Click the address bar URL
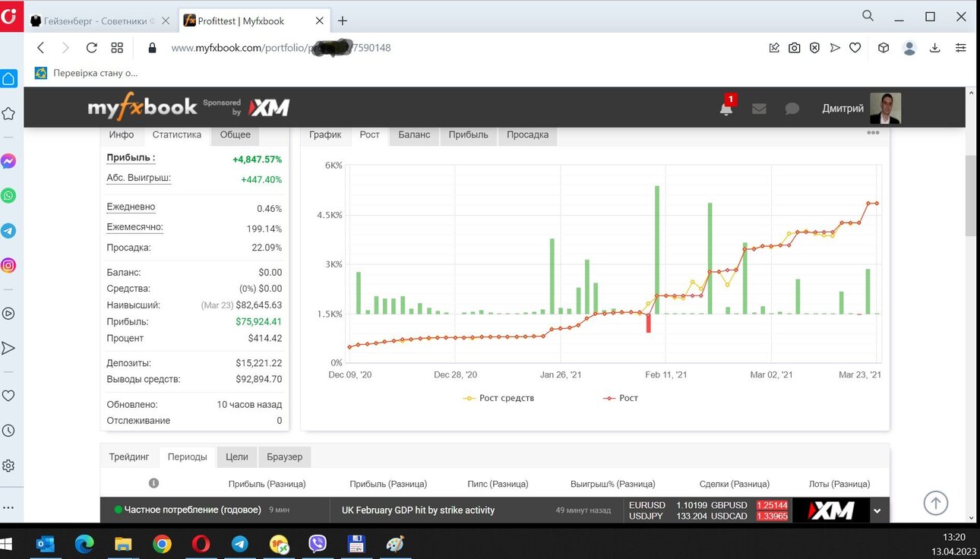980x559 pixels. point(281,48)
